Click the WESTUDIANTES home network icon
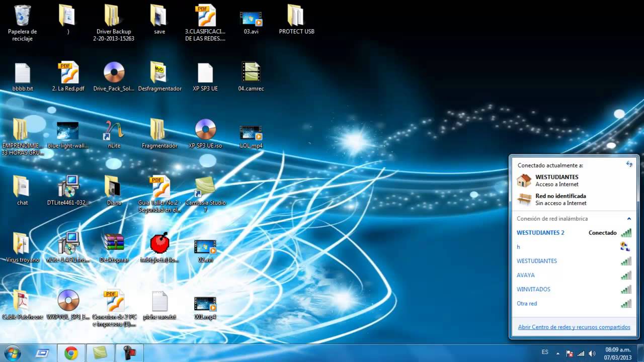The height and width of the screenshot is (362, 644). (x=524, y=180)
